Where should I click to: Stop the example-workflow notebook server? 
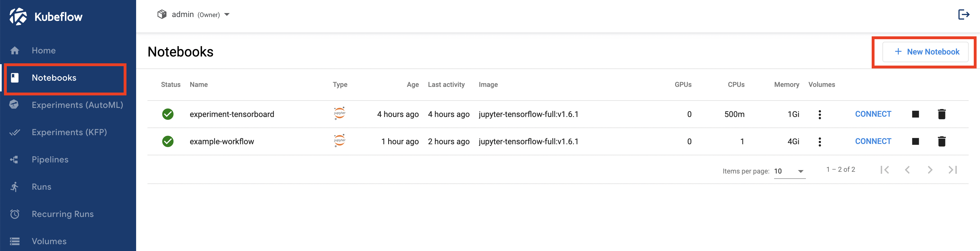click(915, 141)
